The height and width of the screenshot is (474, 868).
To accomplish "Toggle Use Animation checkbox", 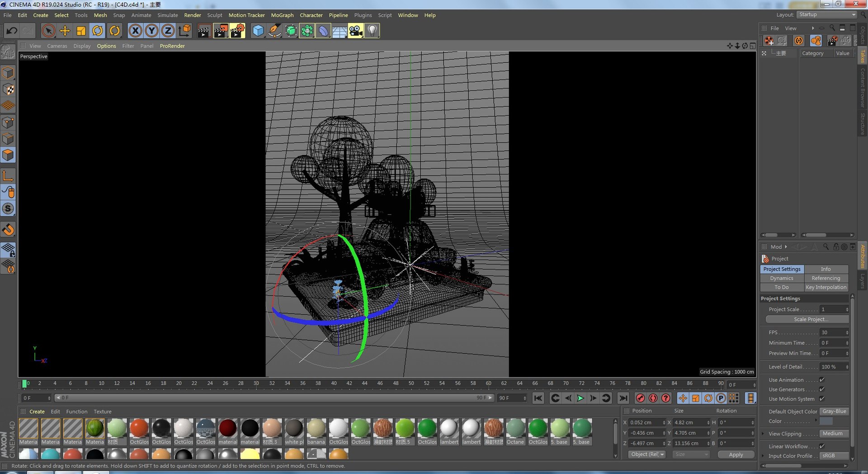I will coord(822,380).
